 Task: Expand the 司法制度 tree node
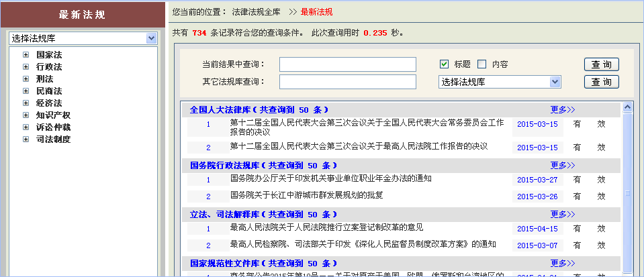coord(26,139)
